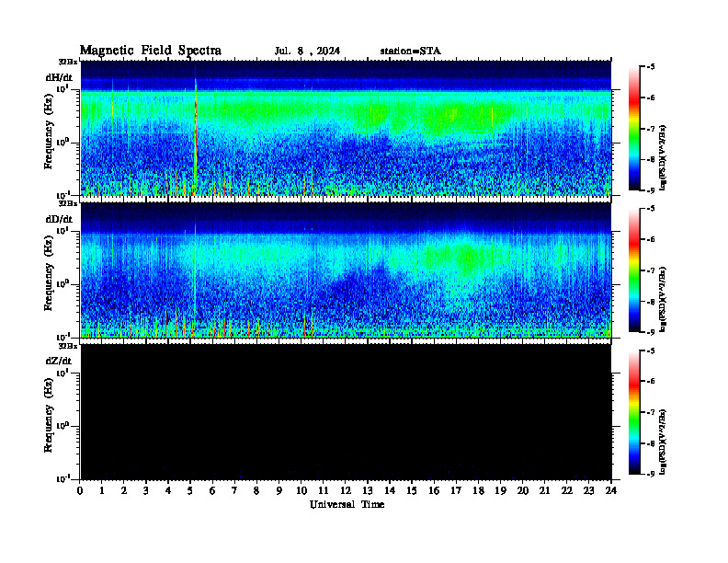Click the '32Hz' label above dZ/dt panel
Viewport: 728px width, 563px height.
click(68, 346)
